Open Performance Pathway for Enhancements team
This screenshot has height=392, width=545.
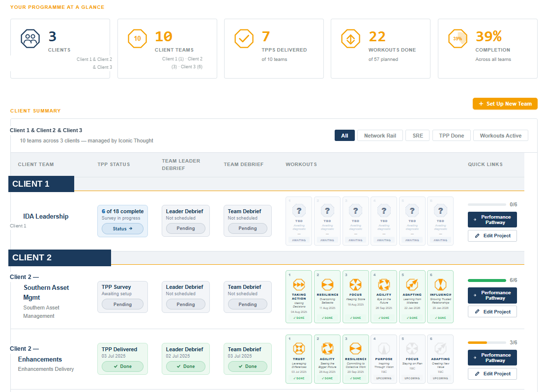click(x=492, y=358)
